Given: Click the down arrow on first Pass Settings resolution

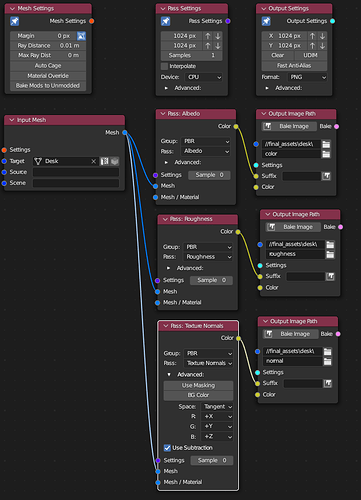Looking at the screenshot, I should click(218, 36).
